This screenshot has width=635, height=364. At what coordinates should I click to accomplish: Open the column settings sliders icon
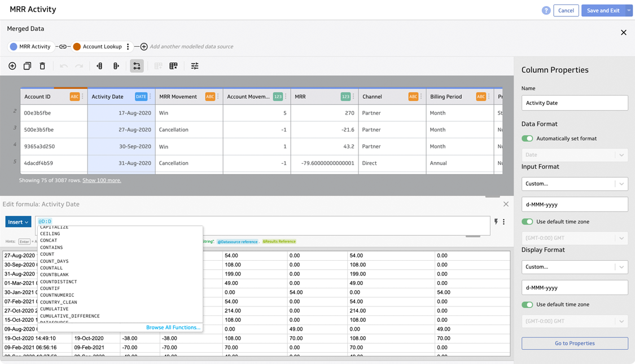(x=195, y=66)
